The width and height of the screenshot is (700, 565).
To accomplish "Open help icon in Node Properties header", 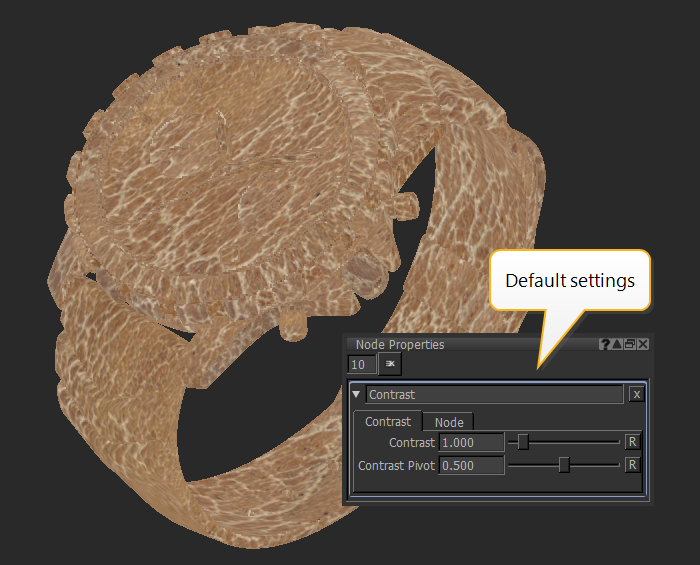I will pyautogui.click(x=604, y=344).
